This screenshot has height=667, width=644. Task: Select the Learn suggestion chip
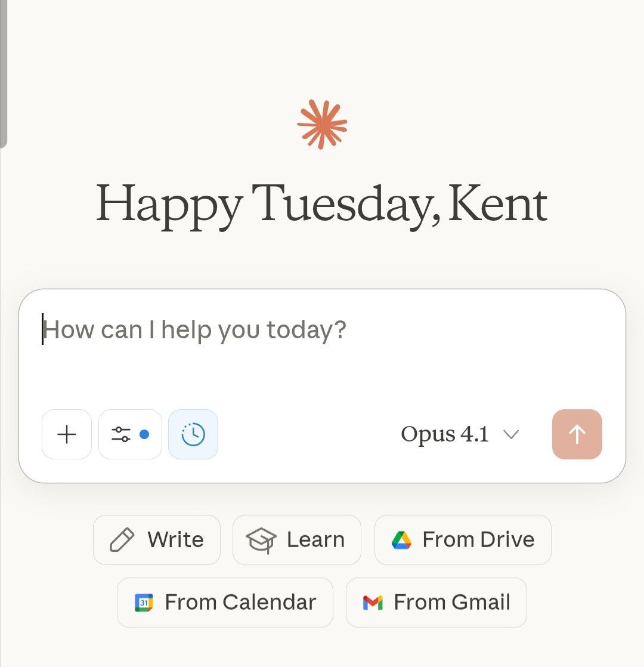tap(297, 540)
